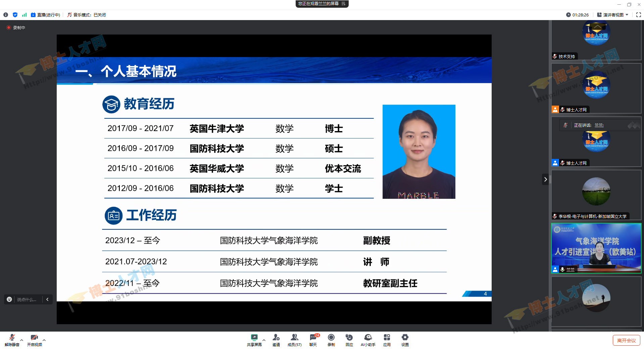644x349 pixels.
Task: Collapse the participant video side panel
Action: pyautogui.click(x=545, y=179)
